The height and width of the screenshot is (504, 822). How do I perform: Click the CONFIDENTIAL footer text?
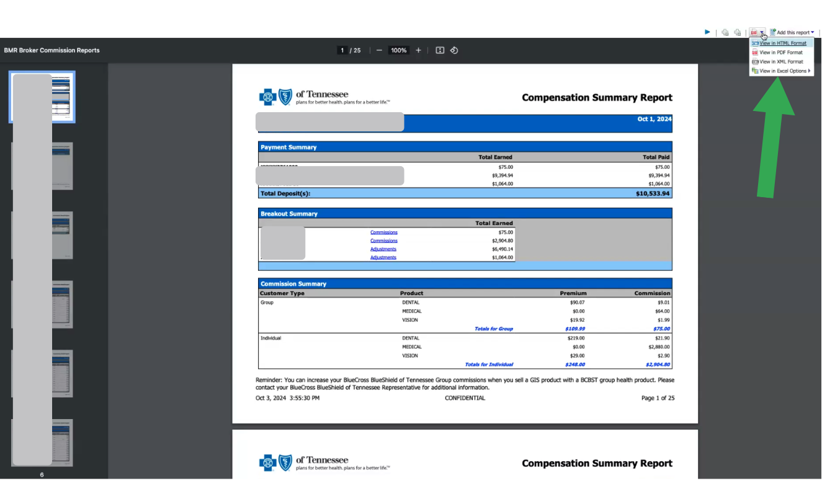tap(465, 398)
